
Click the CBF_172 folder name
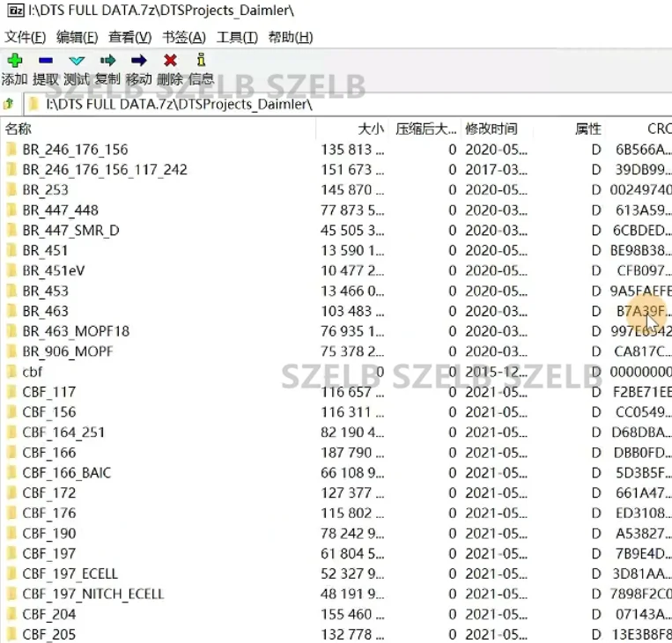pos(49,493)
